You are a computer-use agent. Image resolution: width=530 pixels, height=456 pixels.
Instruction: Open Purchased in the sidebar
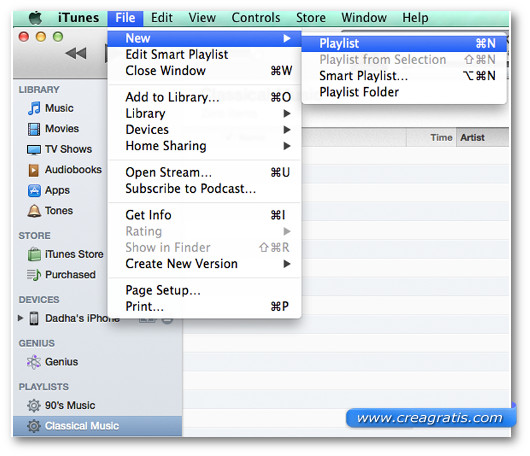(70, 275)
